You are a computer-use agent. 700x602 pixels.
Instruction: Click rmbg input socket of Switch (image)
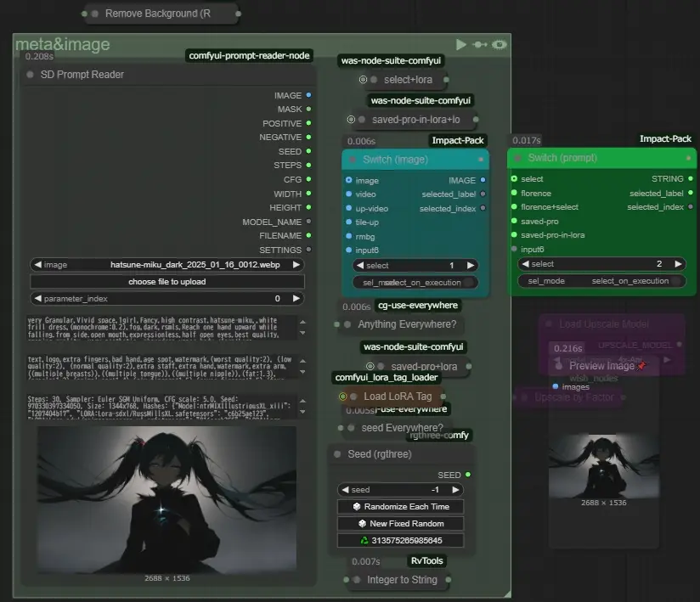pos(348,237)
